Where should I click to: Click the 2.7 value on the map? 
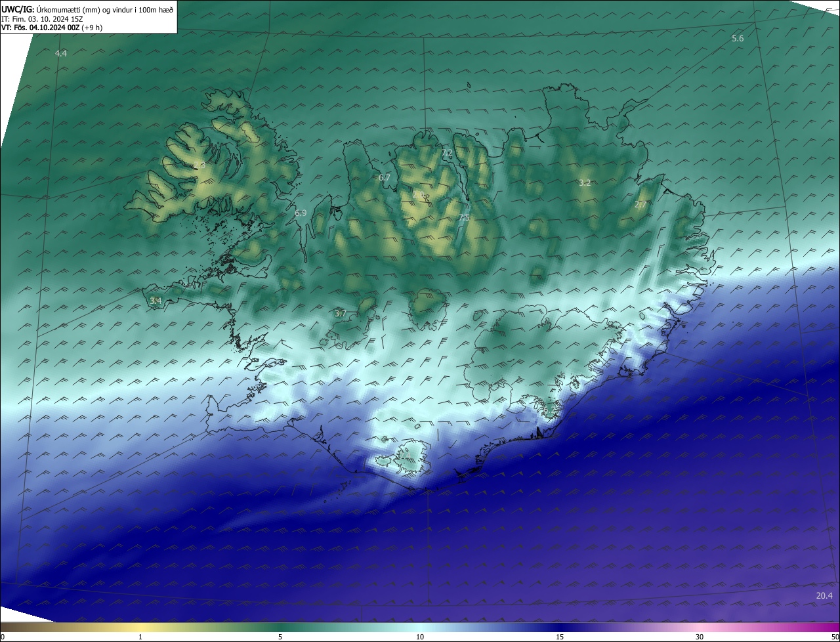pyautogui.click(x=640, y=205)
